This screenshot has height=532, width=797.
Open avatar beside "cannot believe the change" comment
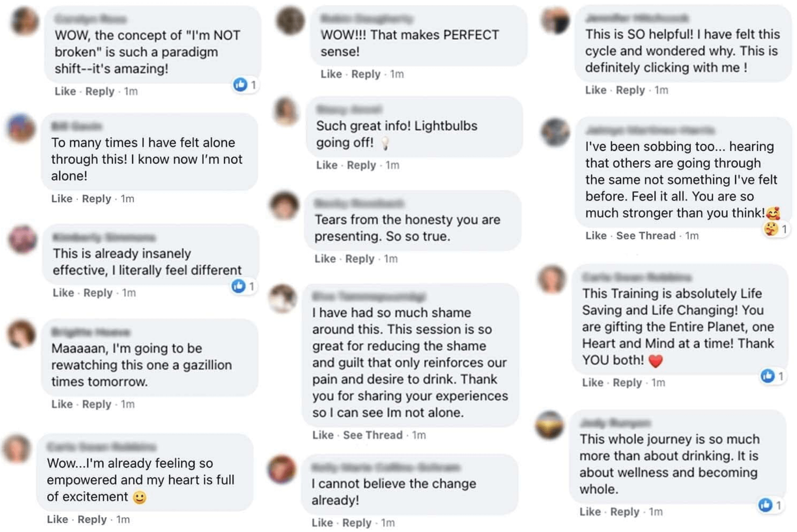282,469
